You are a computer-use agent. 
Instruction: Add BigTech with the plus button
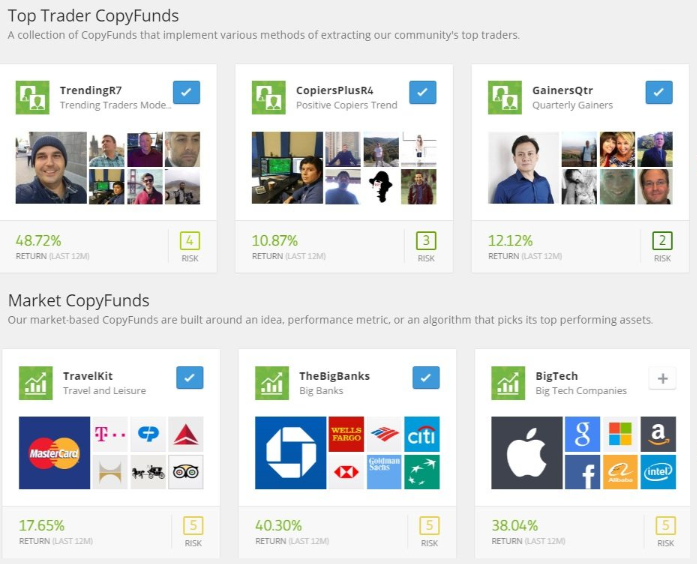coord(662,378)
